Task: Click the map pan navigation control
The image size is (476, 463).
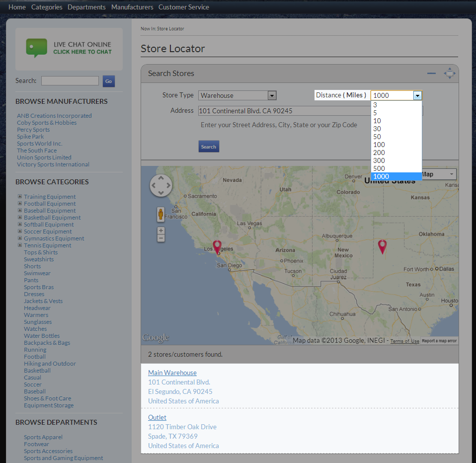Action: [161, 186]
